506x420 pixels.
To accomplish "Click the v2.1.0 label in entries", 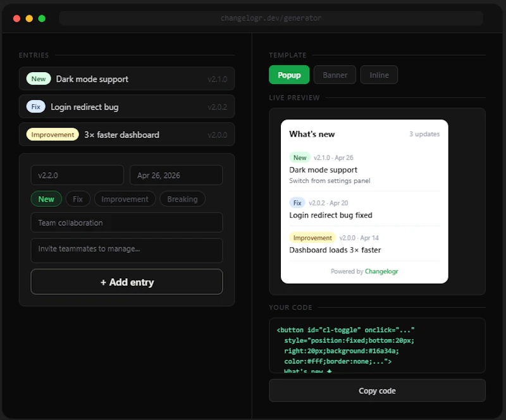I will point(217,79).
